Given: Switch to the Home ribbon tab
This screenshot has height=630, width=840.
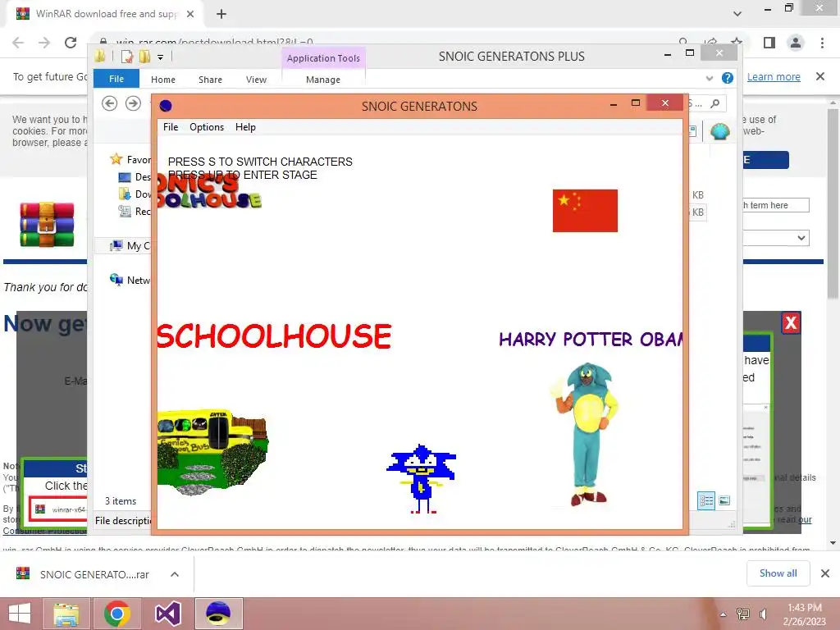Looking at the screenshot, I should (163, 80).
